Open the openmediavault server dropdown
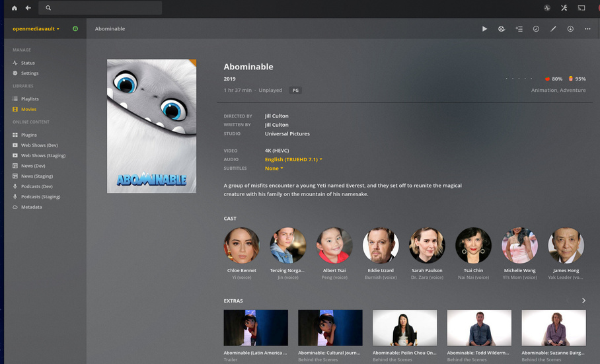Image resolution: width=600 pixels, height=364 pixels. click(36, 28)
